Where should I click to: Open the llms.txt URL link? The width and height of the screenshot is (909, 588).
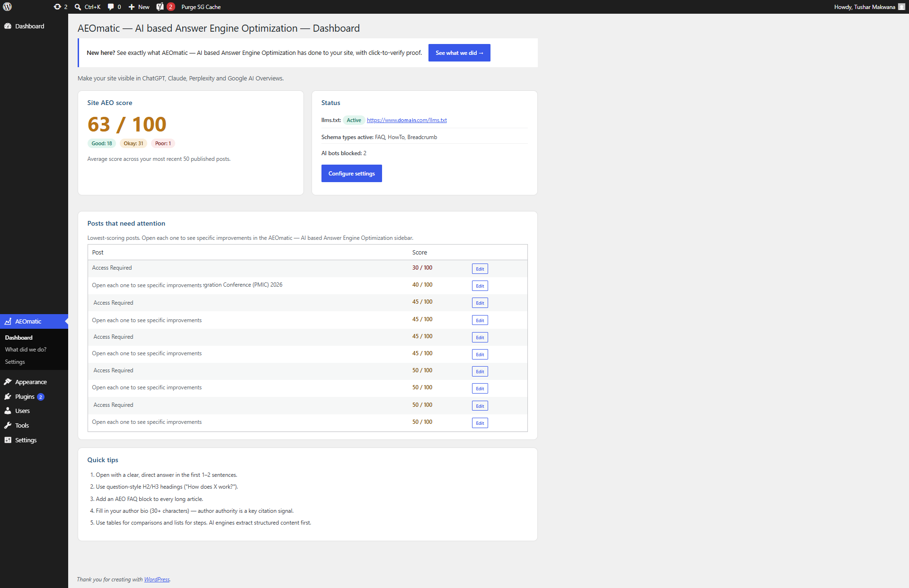pyautogui.click(x=407, y=120)
